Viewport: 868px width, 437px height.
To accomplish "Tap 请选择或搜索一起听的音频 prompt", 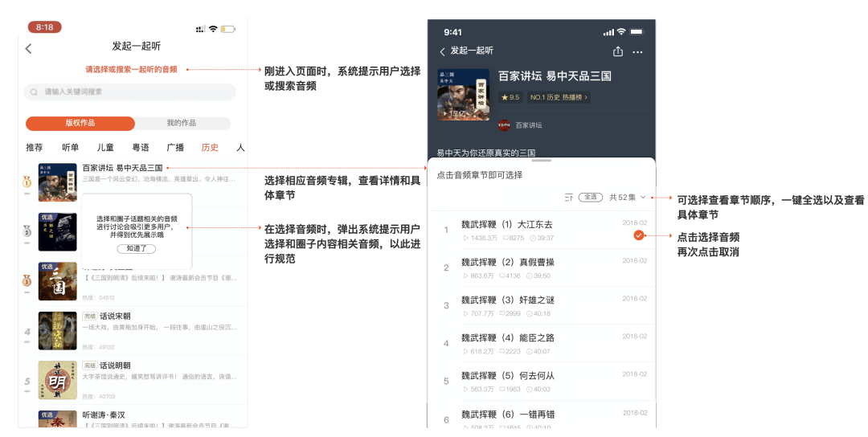I will click(x=131, y=69).
